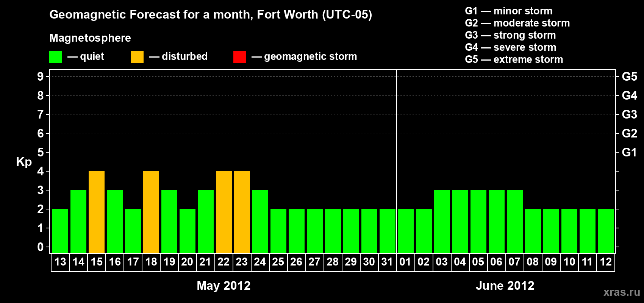Click the 'Magnetosphere' heading
The height and width of the screenshot is (303, 644).
90,38
